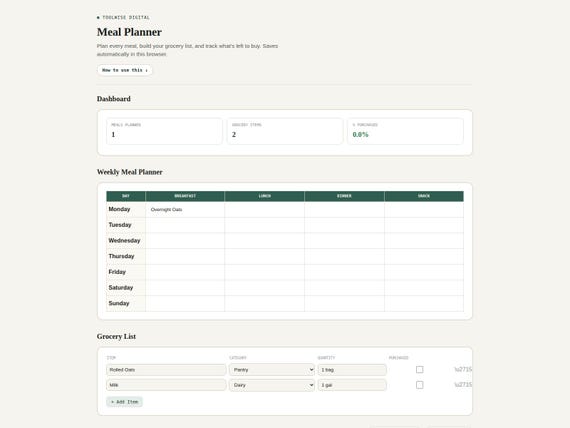Select the Saturday lunch cell
Image resolution: width=570 pixels, height=428 pixels.
click(265, 288)
